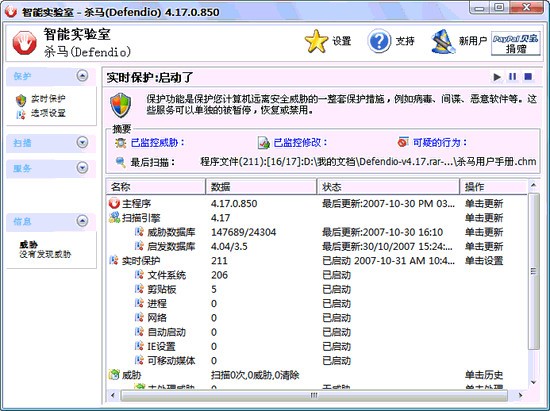Screen dimensions: 550x411
Task: Click 单击更新 for the 威胁数据库 row
Action: coord(484,232)
